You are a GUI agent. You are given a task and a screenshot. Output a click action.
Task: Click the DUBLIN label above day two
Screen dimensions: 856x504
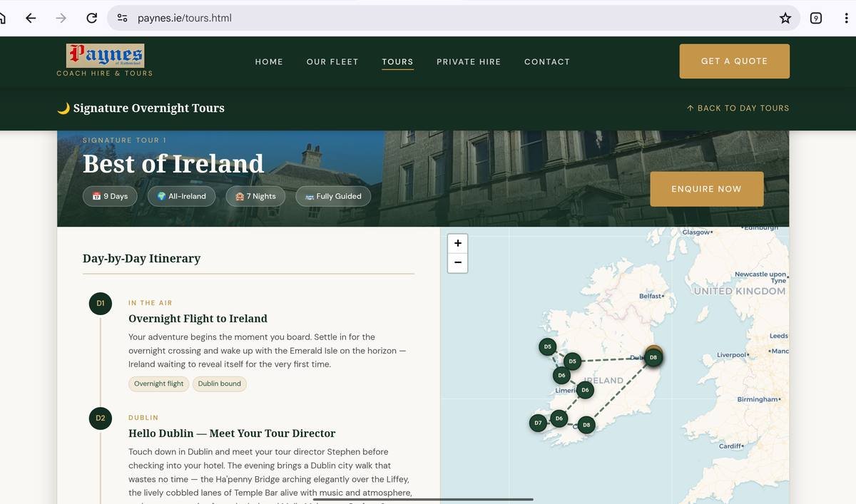pos(143,418)
